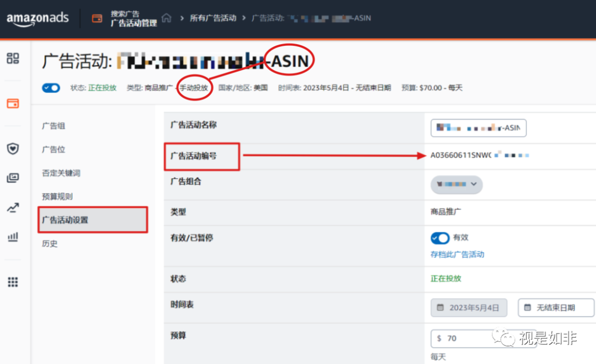This screenshot has height=364, width=596.
Task: Disable the 有效 toggle switch
Action: point(440,238)
